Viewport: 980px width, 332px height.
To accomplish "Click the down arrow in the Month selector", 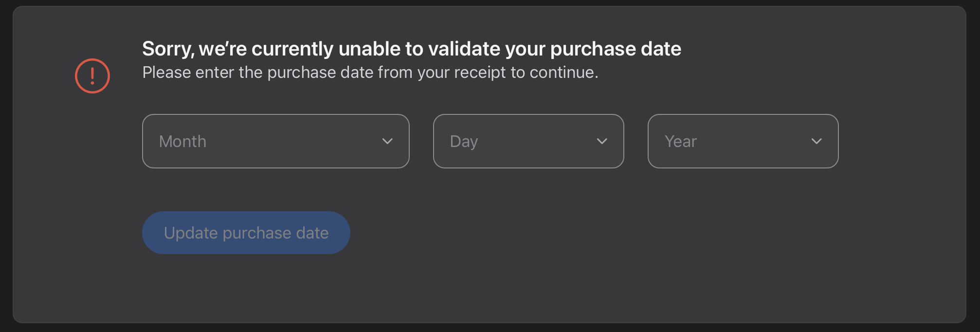I will pos(387,141).
